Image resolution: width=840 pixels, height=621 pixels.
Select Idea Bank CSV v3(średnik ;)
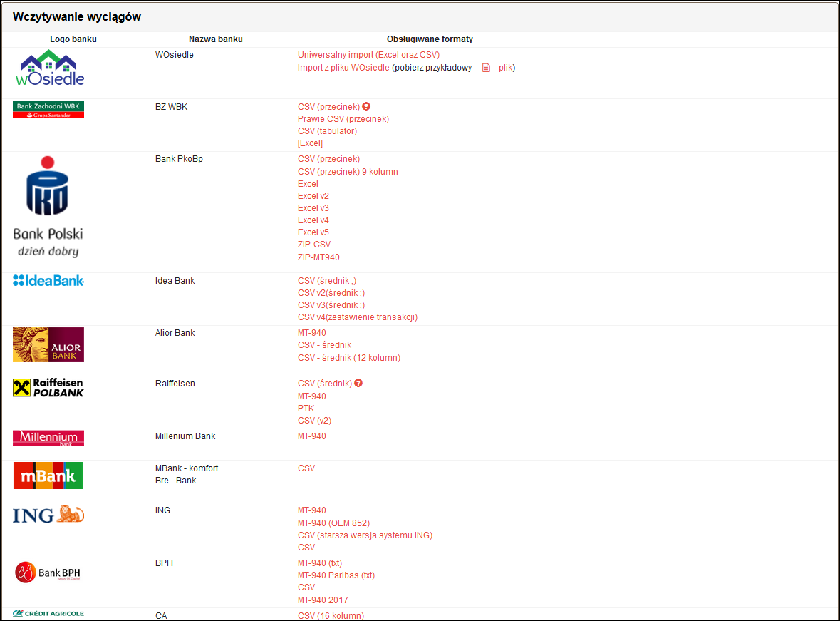[x=331, y=305]
